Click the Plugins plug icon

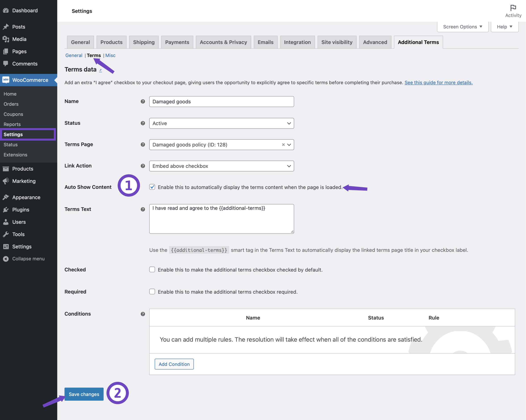pyautogui.click(x=6, y=210)
